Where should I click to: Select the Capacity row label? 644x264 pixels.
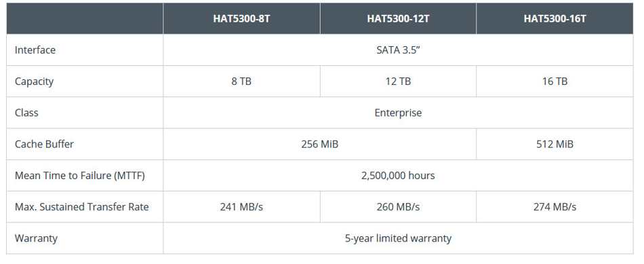click(x=34, y=81)
